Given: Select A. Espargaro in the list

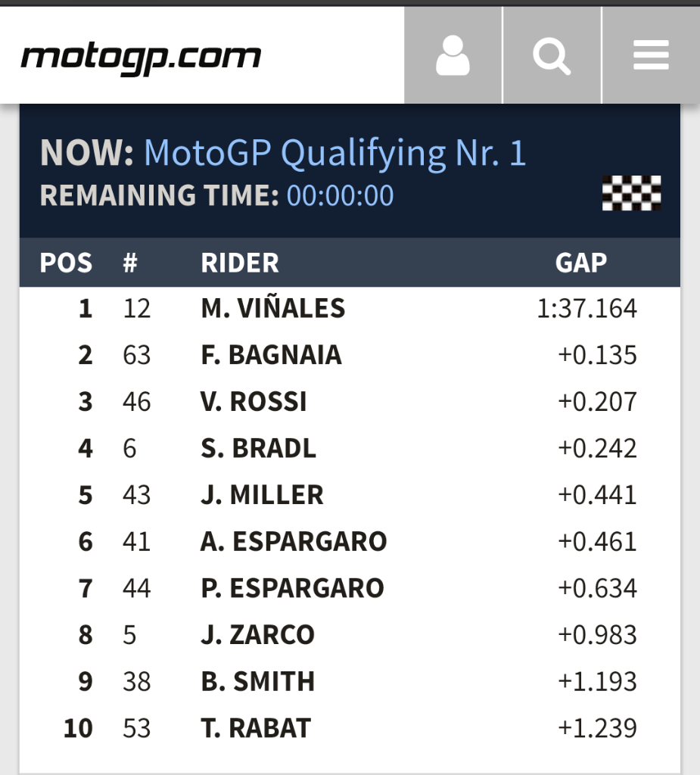Looking at the screenshot, I should [x=294, y=542].
